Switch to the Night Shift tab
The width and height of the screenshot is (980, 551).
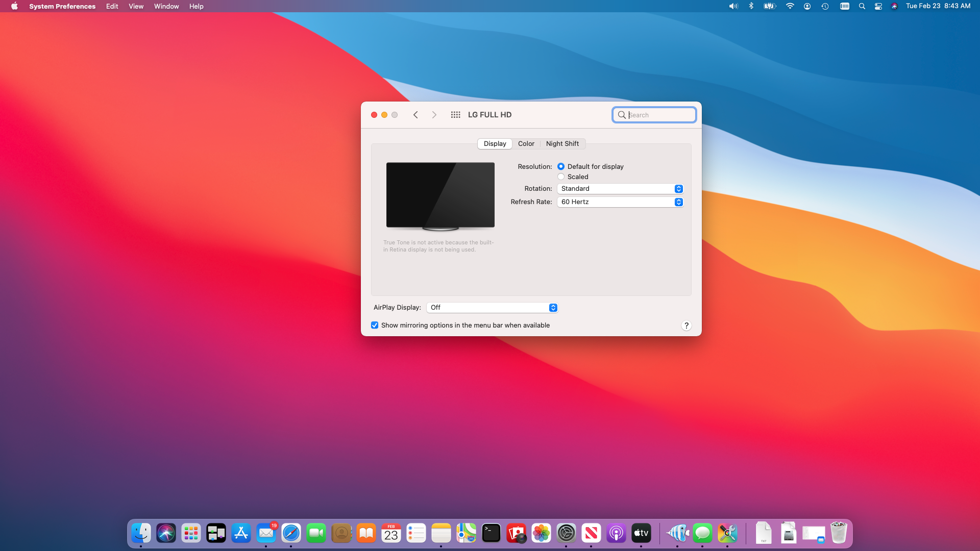click(x=562, y=144)
